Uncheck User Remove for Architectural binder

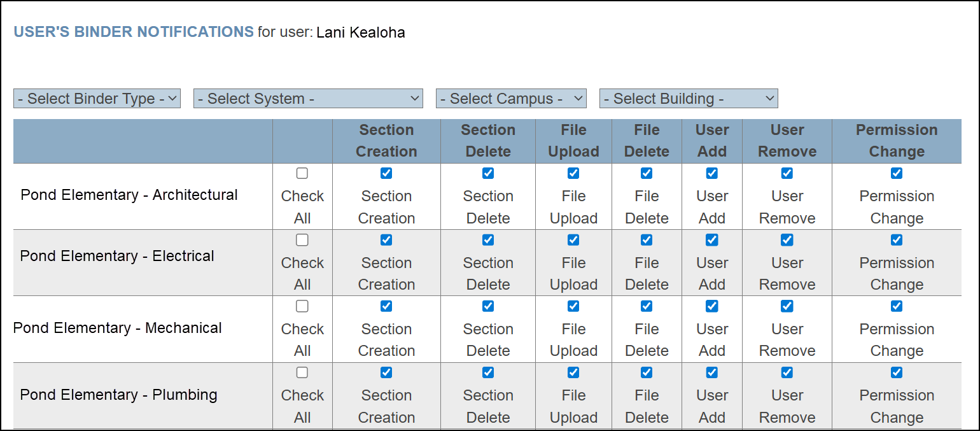[787, 173]
